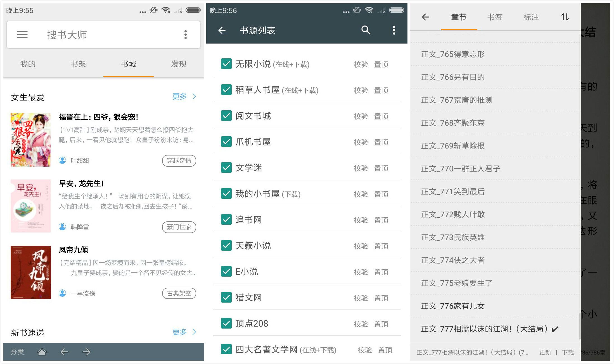Open the 分类 category selector
Image resolution: width=614 pixels, height=364 pixels.
17,352
